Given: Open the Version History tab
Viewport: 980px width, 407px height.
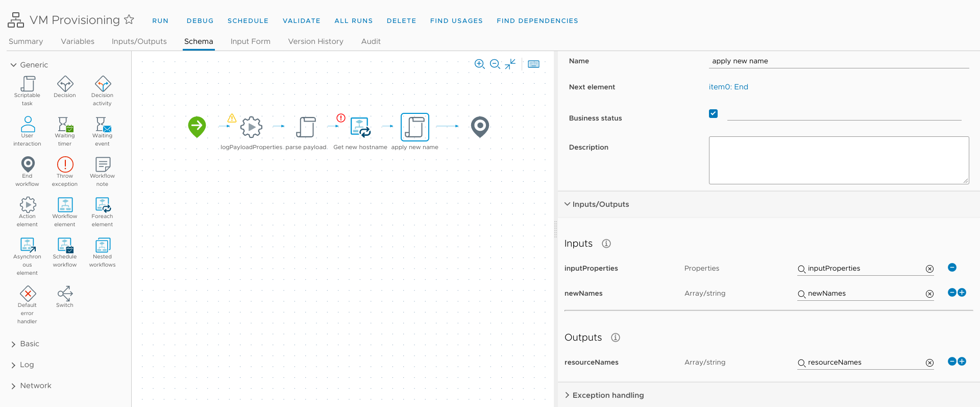Looking at the screenshot, I should (x=315, y=41).
